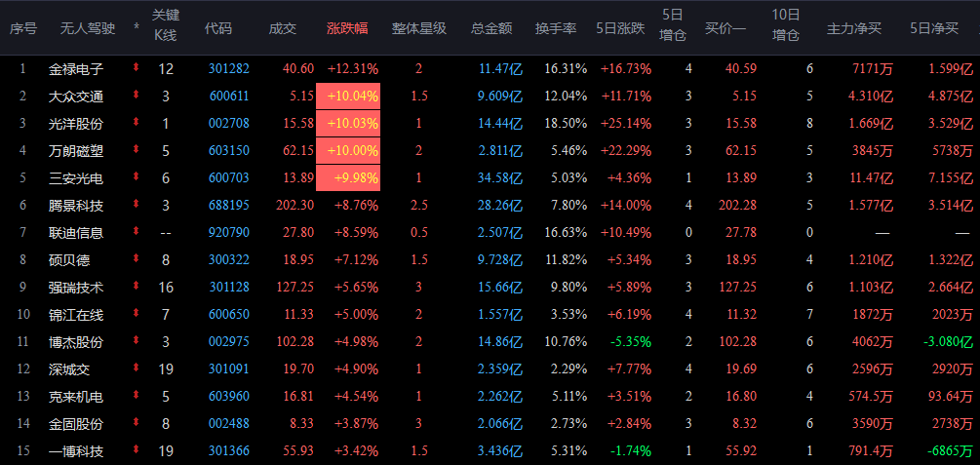Select stock name 博杰股份
Viewport: 980px width, 465px height.
click(x=76, y=342)
